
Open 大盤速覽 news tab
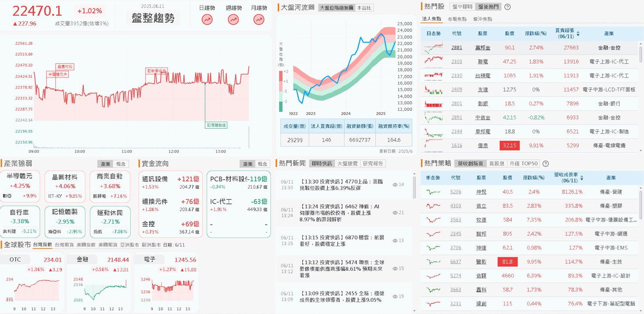point(347,164)
